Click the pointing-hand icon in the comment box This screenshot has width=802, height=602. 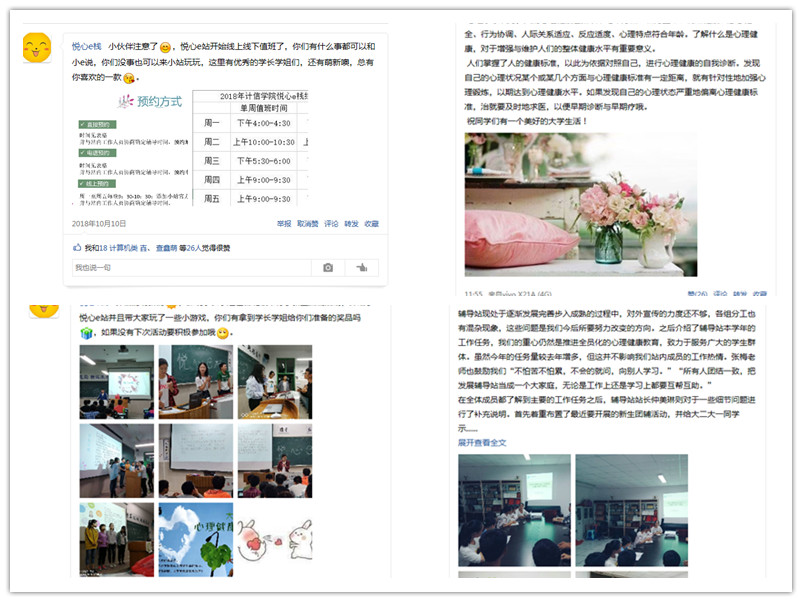point(362,267)
